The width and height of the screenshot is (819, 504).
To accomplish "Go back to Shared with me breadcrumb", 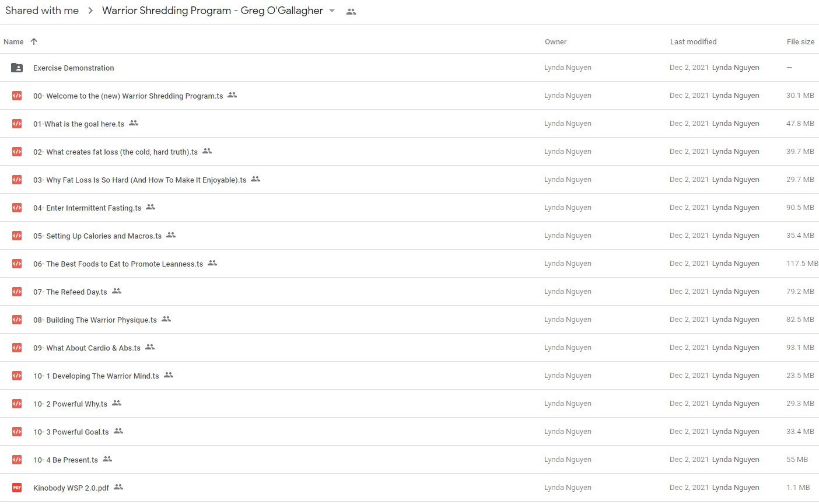I will 42,10.
